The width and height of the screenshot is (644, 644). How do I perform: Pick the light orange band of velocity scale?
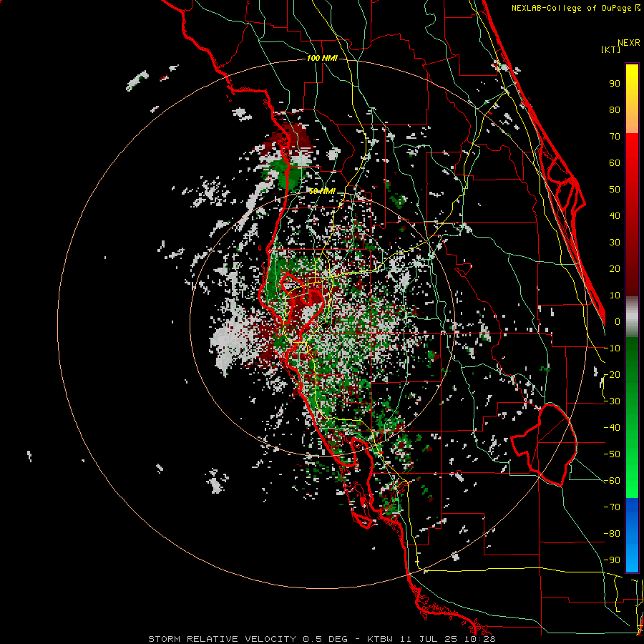pyautogui.click(x=632, y=120)
